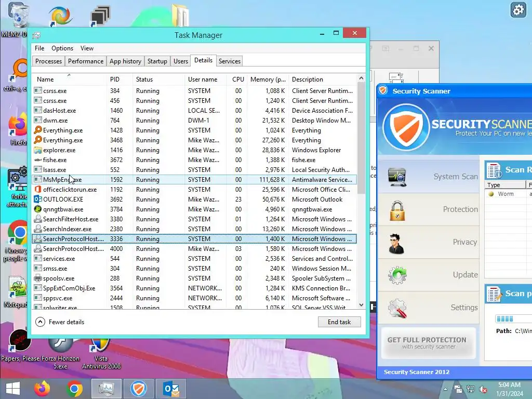The image size is (532, 399).
Task: Click the OUTLOOK.EXE process icon
Action: (x=38, y=199)
